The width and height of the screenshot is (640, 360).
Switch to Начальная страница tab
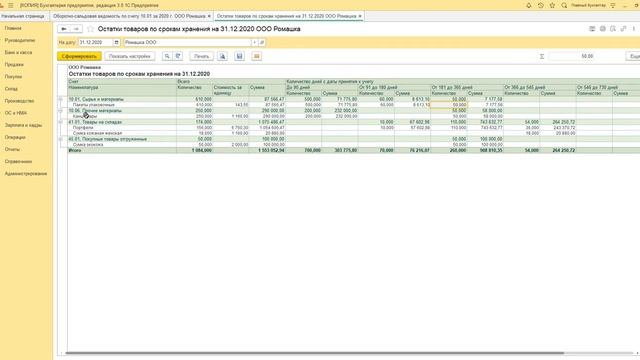[x=23, y=16]
